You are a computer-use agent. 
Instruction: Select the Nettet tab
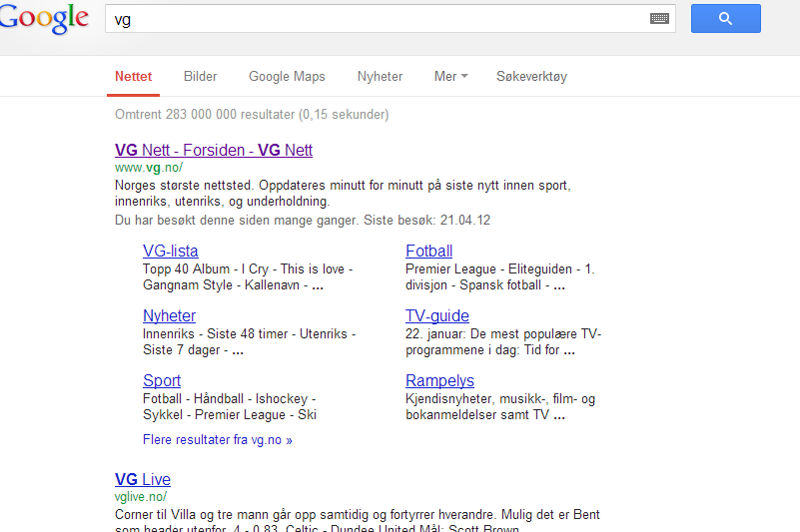[133, 77]
